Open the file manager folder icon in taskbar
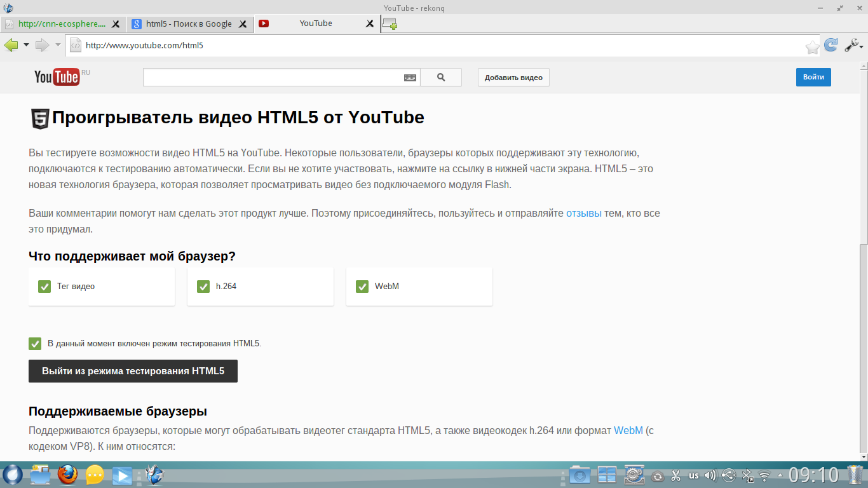868x488 pixels. tap(39, 475)
